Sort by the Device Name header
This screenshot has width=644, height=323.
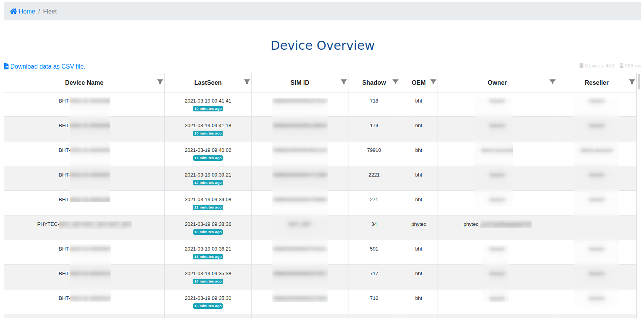[84, 83]
